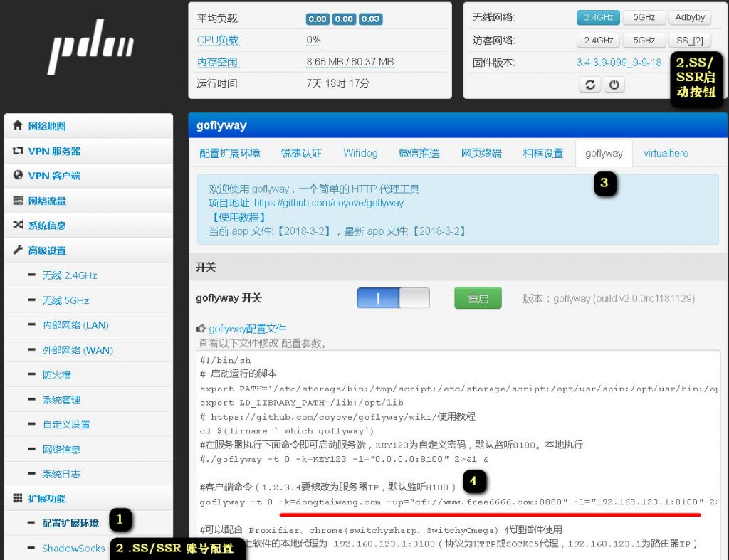
Task: Click the memory value 8.65 MB / 60.37 MB
Action: (x=350, y=62)
